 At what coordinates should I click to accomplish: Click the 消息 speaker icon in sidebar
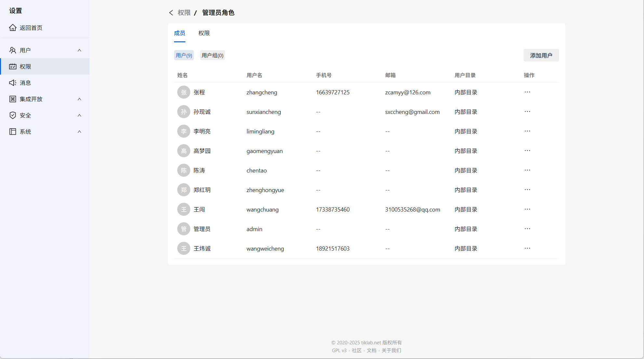tap(13, 83)
